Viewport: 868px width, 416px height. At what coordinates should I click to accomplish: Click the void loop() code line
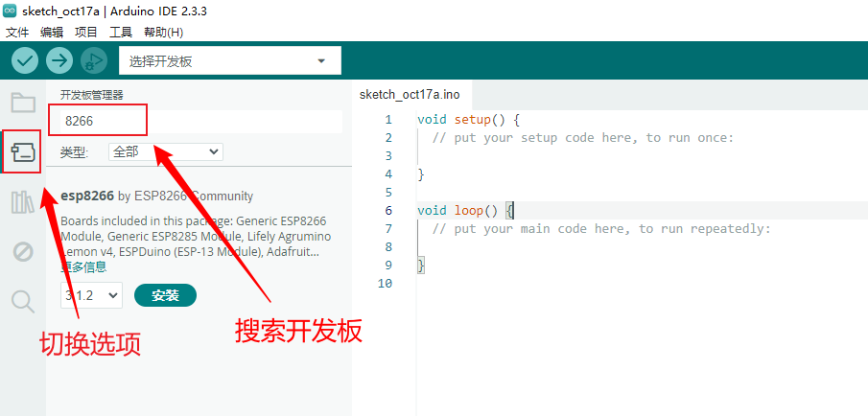click(465, 210)
